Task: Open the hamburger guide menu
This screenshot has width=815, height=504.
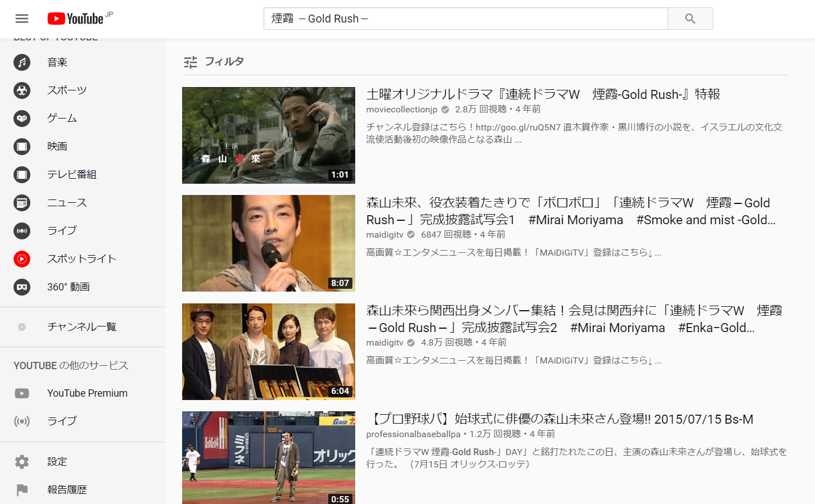Action: pos(22,19)
